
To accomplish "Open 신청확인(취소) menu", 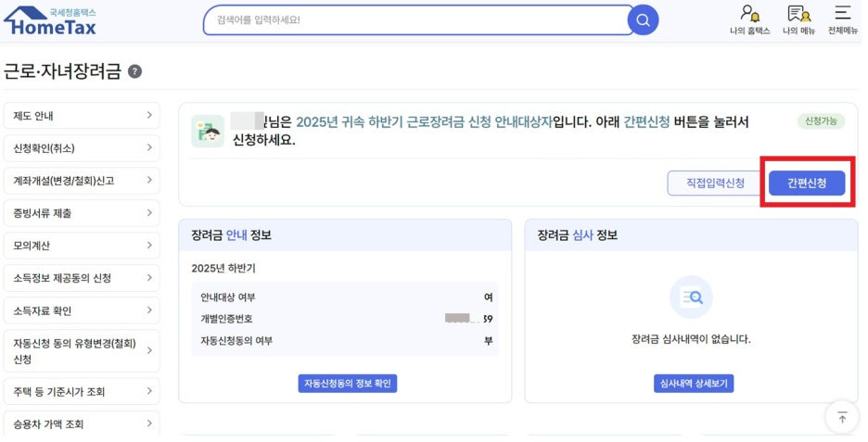I will (x=82, y=148).
